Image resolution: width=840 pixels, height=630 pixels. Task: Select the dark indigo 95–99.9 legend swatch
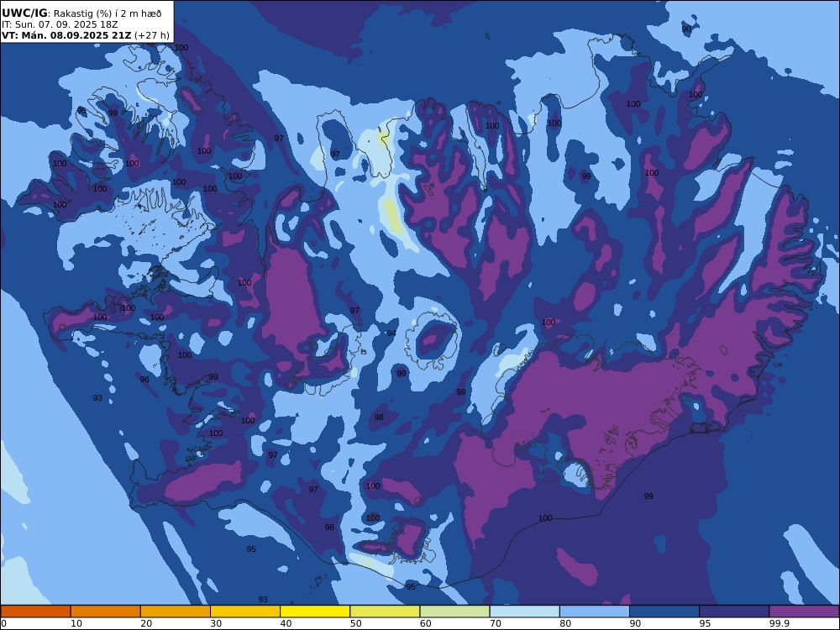734,612
